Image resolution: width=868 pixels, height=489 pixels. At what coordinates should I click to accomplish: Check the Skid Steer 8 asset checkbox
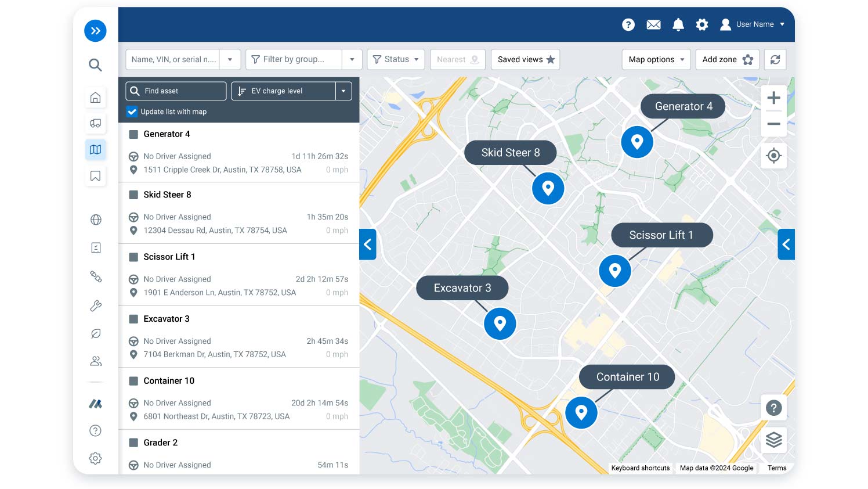[133, 195]
